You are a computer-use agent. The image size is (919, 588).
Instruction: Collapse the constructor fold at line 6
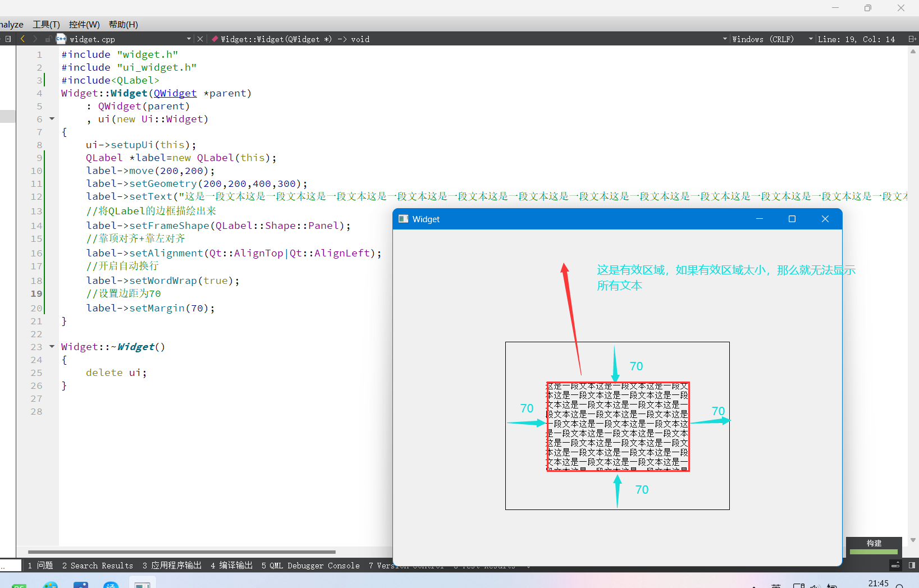(x=52, y=118)
